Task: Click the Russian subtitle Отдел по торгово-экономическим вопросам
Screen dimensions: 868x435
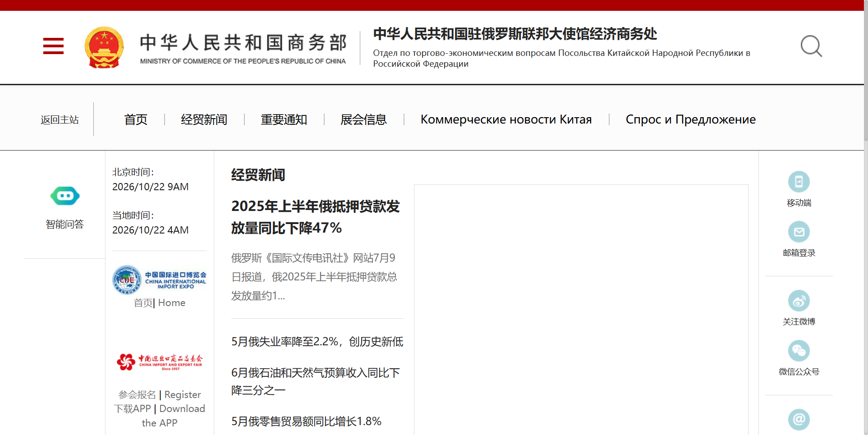Action: [561, 58]
